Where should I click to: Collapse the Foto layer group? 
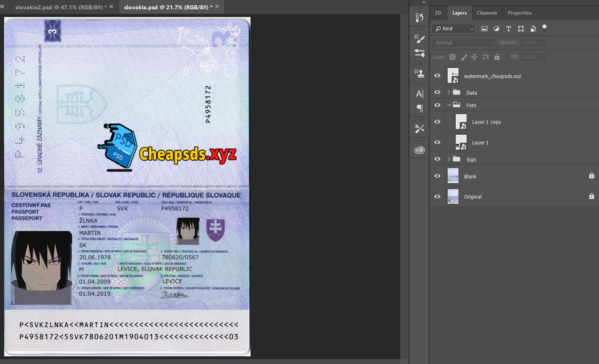tap(449, 105)
